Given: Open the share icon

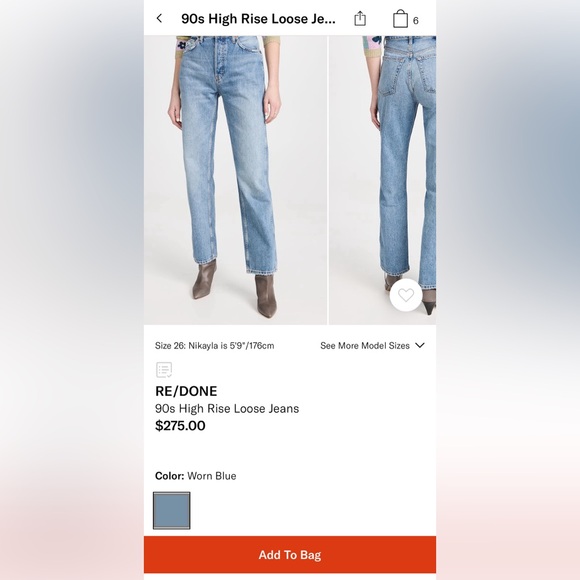Looking at the screenshot, I should 360,18.
